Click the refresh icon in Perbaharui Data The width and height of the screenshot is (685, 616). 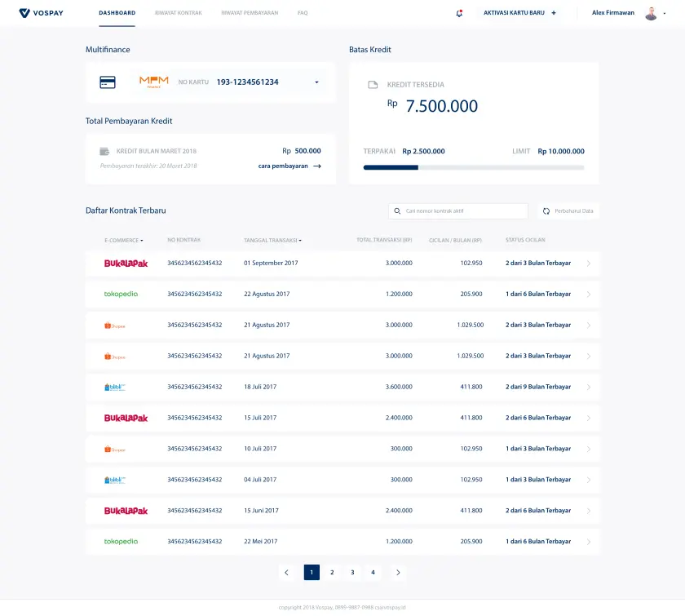pyautogui.click(x=546, y=211)
